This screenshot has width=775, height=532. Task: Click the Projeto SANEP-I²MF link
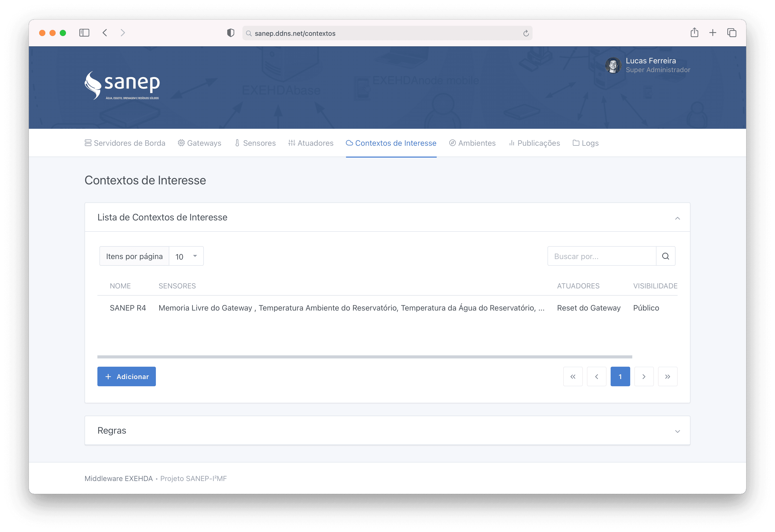193,478
